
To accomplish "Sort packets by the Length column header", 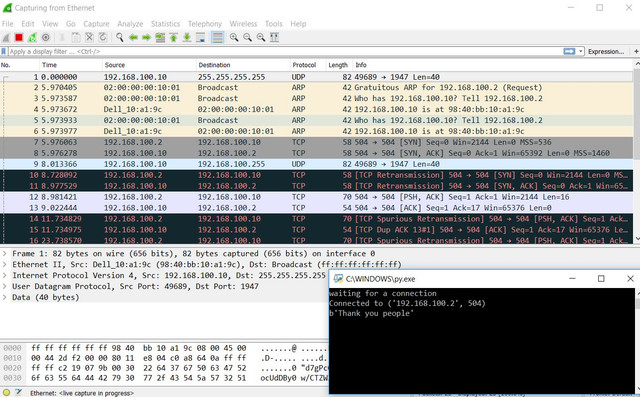I will point(338,65).
